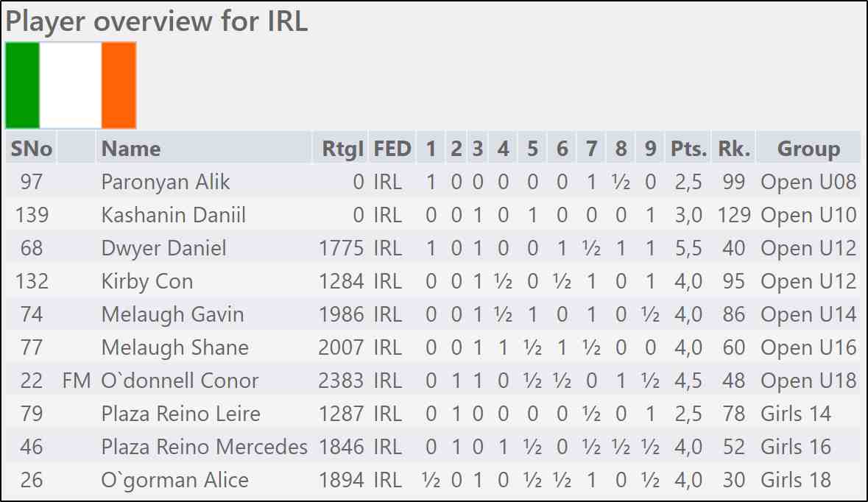This screenshot has height=502, width=868.
Task: Select Plaza Reino Mercedes name
Action: click(204, 447)
